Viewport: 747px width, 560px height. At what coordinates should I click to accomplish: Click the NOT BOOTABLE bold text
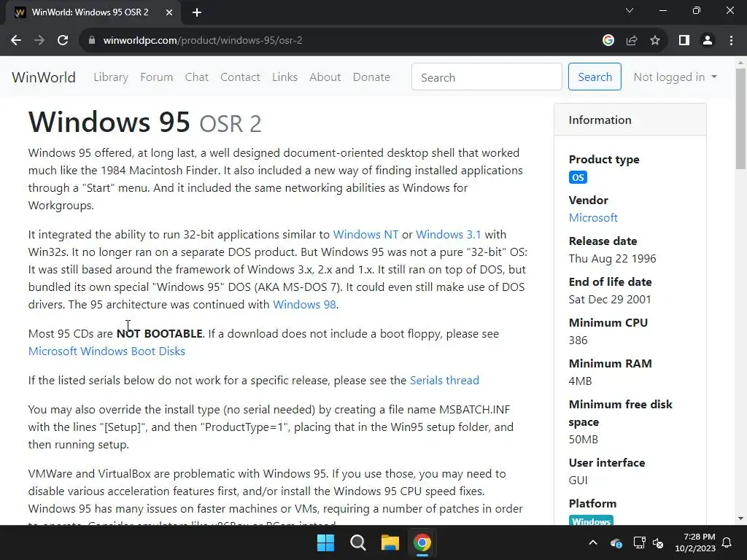[x=160, y=334]
